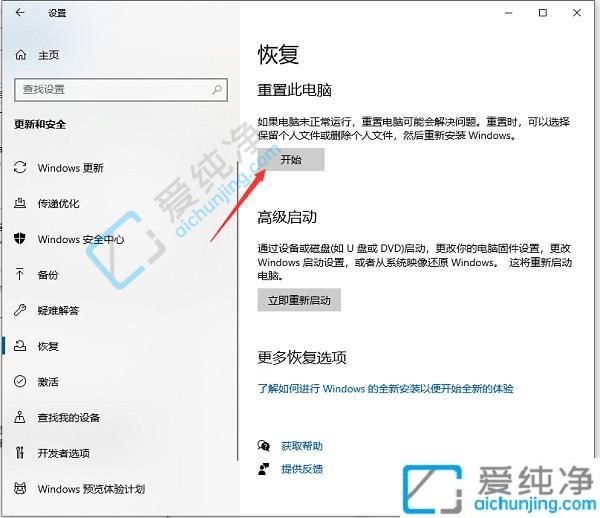The width and height of the screenshot is (600, 518).
Task: Open 主页 label in sidebar
Action: click(x=49, y=55)
